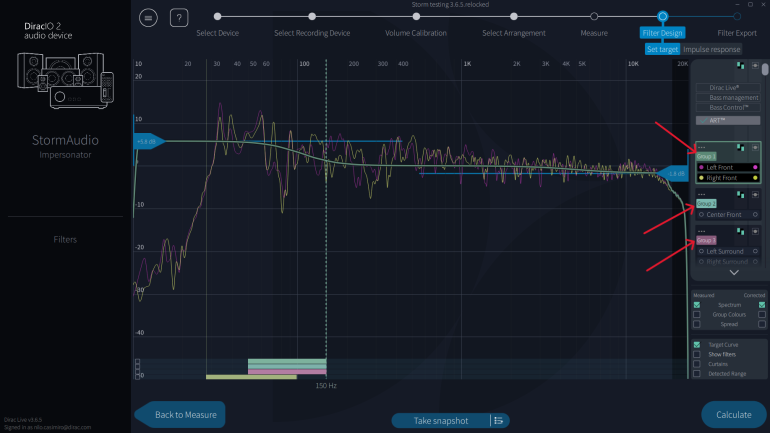
Task: Click the Group 2 eye icon
Action: pos(756,194)
